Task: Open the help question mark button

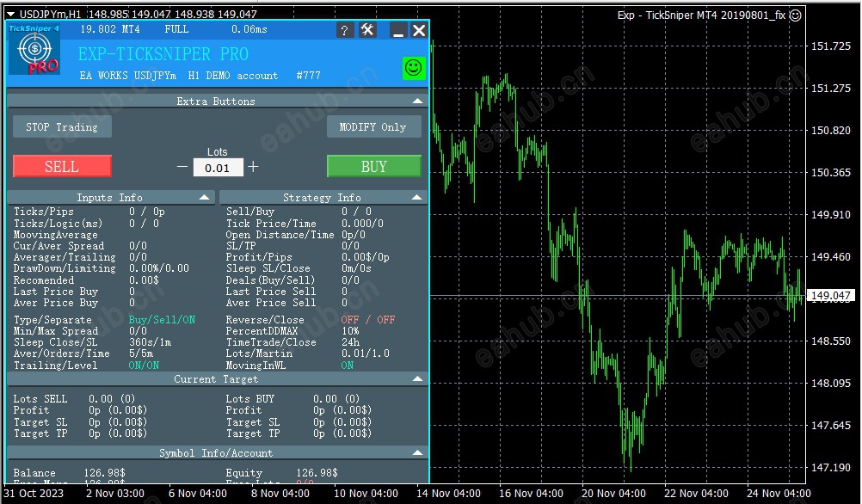Action: [x=344, y=30]
